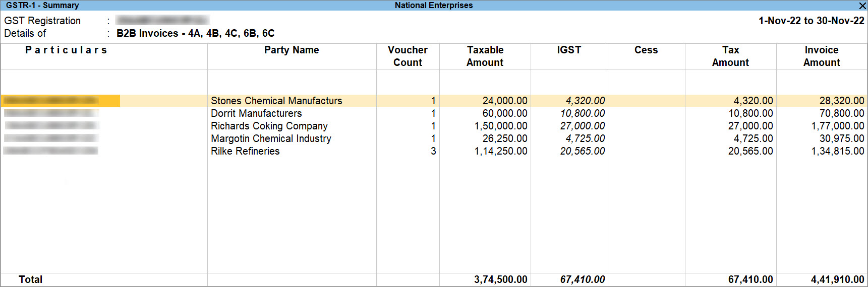Click IGST value 20,565.00 in italics
This screenshot has height=287, width=868.
583,151
